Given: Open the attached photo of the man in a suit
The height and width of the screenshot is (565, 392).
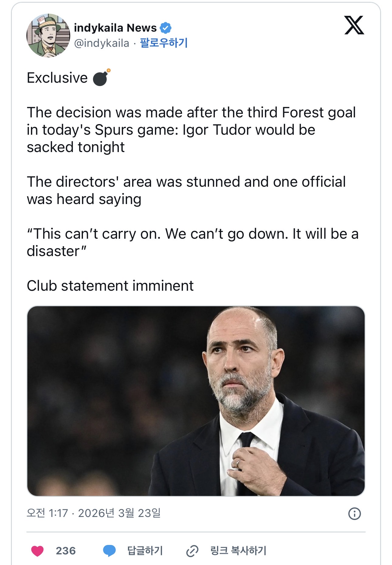Looking at the screenshot, I should [196, 401].
